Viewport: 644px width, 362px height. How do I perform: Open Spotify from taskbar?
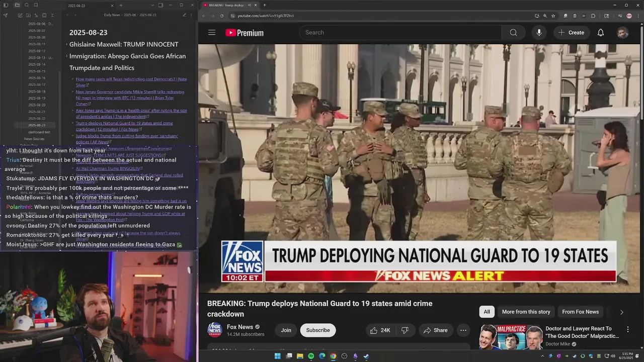click(x=311, y=356)
